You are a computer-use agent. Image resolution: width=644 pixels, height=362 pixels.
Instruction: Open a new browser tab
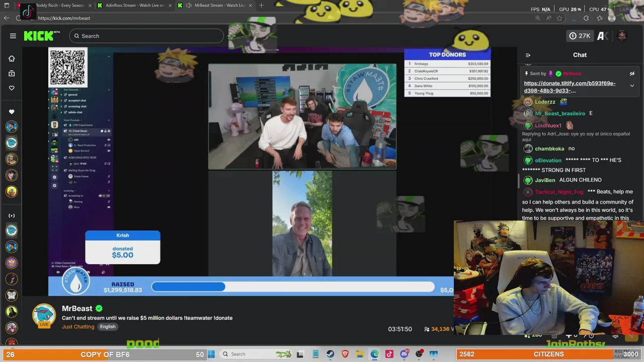[x=261, y=6]
